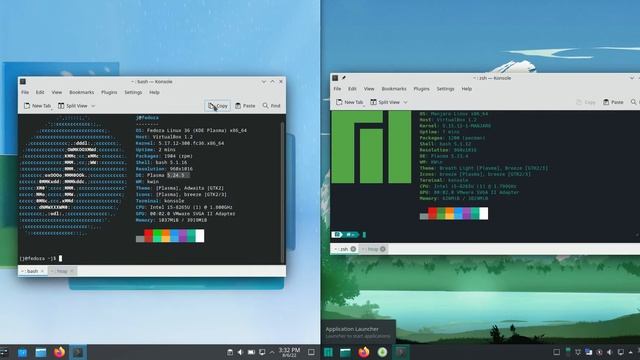
Task: Click Paste button in zsh Konsole toolbar
Action: (613, 102)
